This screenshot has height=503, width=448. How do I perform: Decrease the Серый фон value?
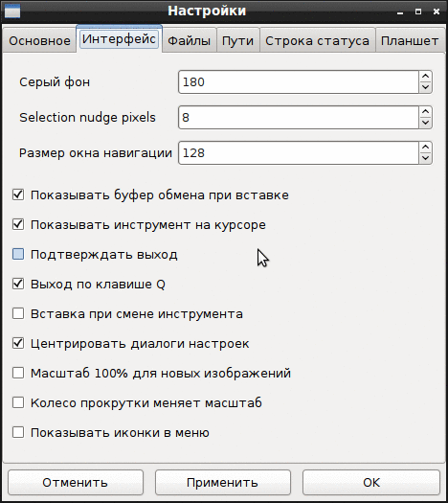(x=426, y=87)
